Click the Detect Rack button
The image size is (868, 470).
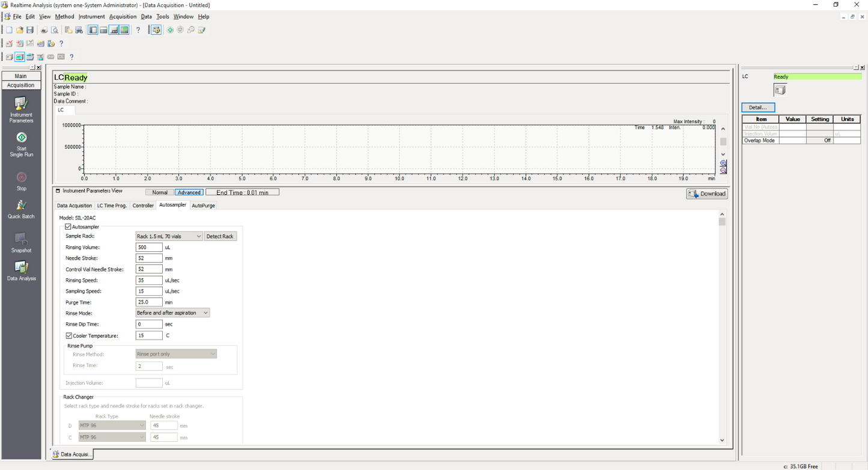[220, 236]
